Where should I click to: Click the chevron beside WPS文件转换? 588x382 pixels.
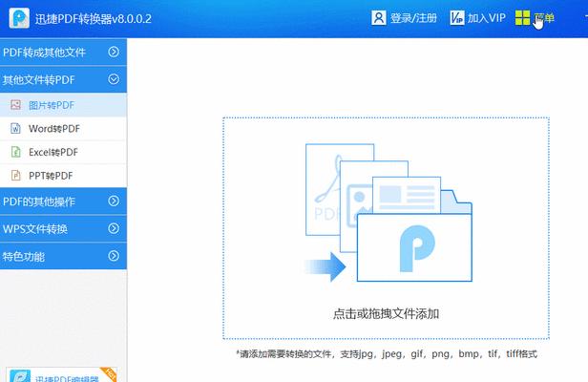[114, 228]
